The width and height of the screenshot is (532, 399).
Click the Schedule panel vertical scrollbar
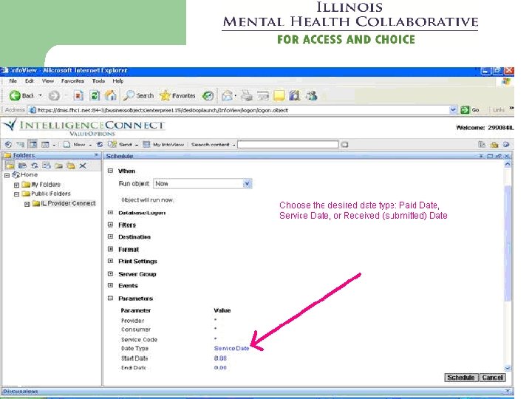click(508, 266)
